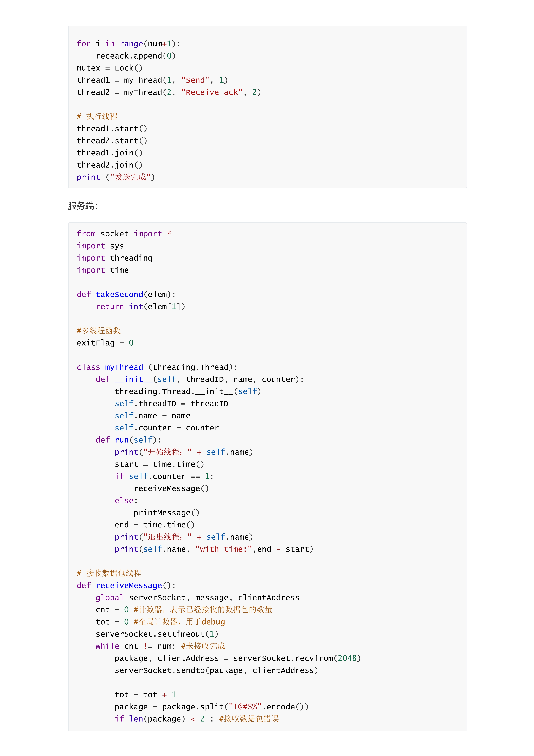Click the 'thread2.start()' line
The width and height of the screenshot is (534, 756).
[112, 141]
